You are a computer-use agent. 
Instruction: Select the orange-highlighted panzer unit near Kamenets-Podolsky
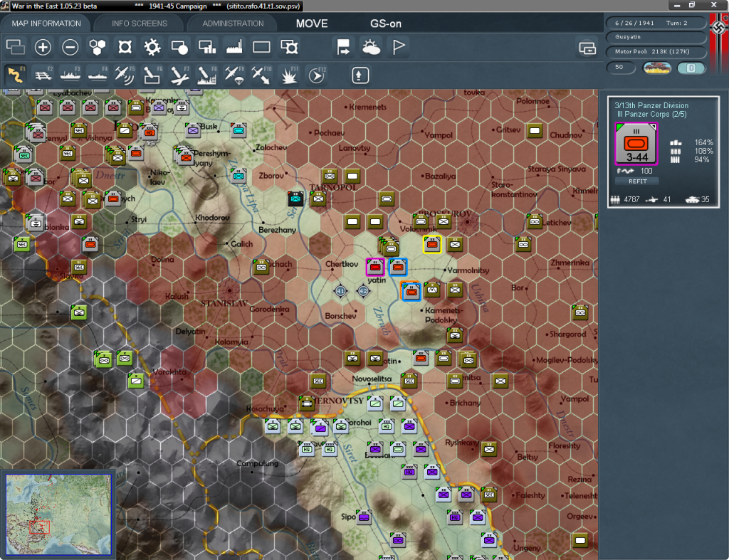(x=411, y=292)
